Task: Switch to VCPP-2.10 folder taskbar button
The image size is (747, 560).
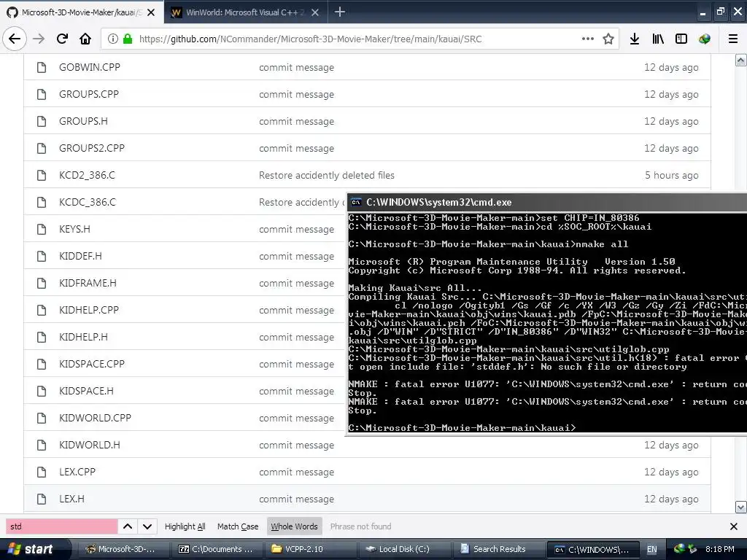Action: [x=309, y=549]
